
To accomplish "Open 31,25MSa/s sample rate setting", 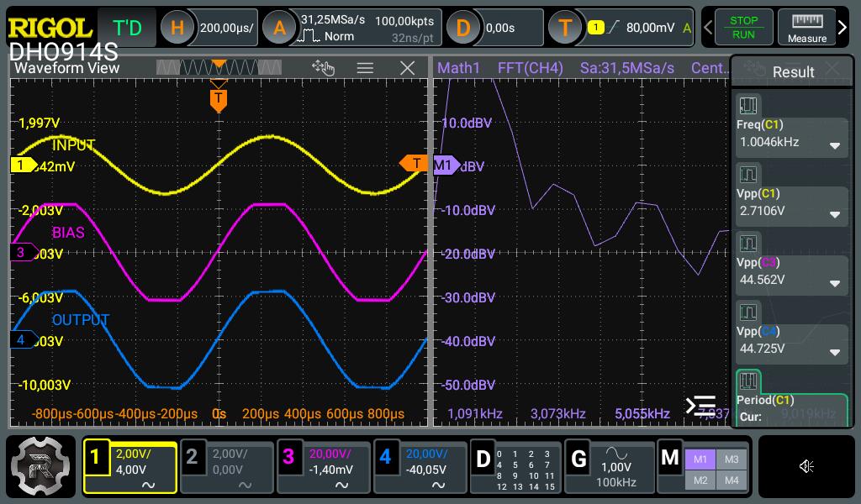I will tap(333, 20).
